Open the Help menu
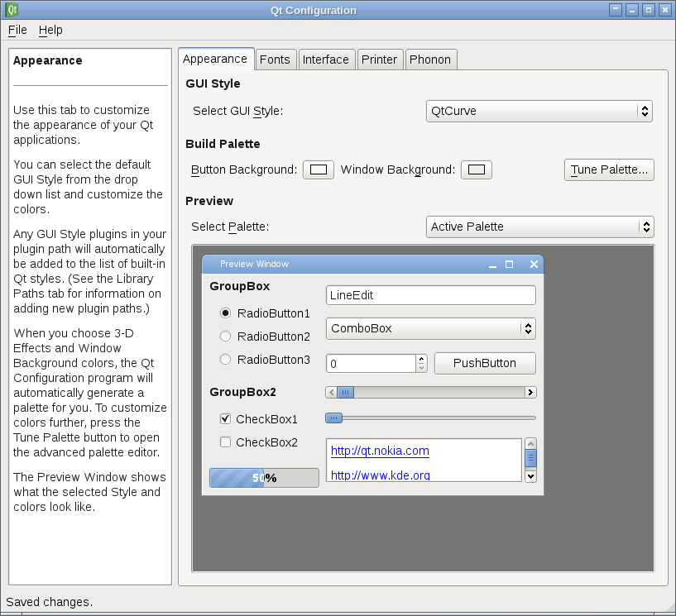The height and width of the screenshot is (616, 676). point(50,30)
